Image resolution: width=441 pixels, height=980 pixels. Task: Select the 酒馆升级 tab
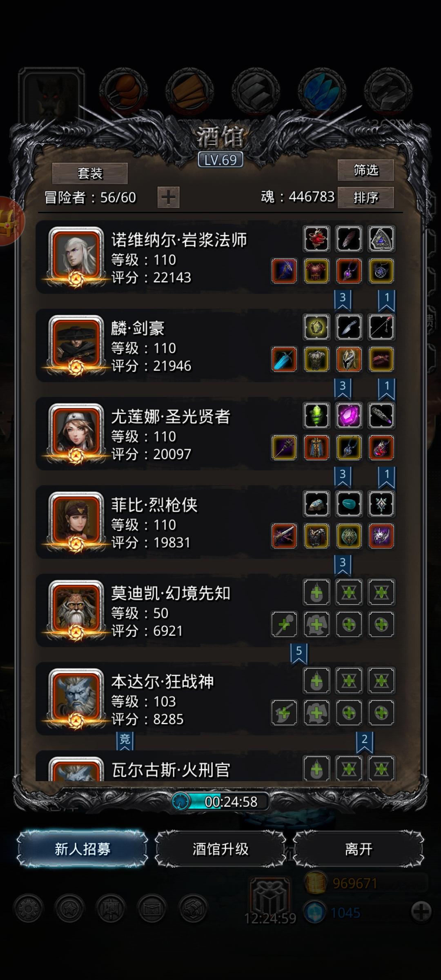[x=220, y=849]
